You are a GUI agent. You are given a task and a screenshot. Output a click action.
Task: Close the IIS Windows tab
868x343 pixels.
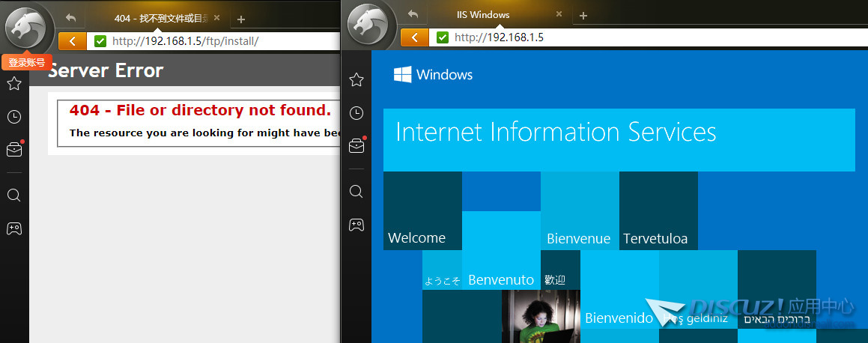559,14
